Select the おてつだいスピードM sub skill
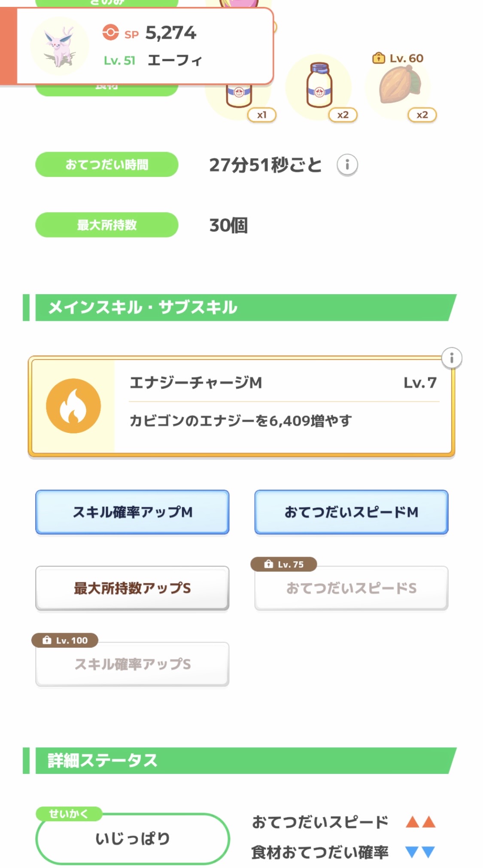Viewport: 483px width, 868px height. point(351,512)
